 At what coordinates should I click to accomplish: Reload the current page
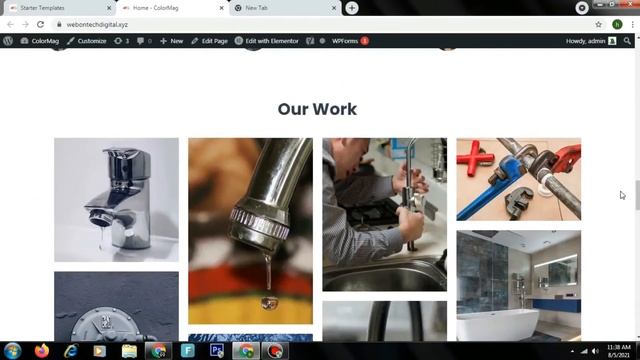[x=40, y=24]
